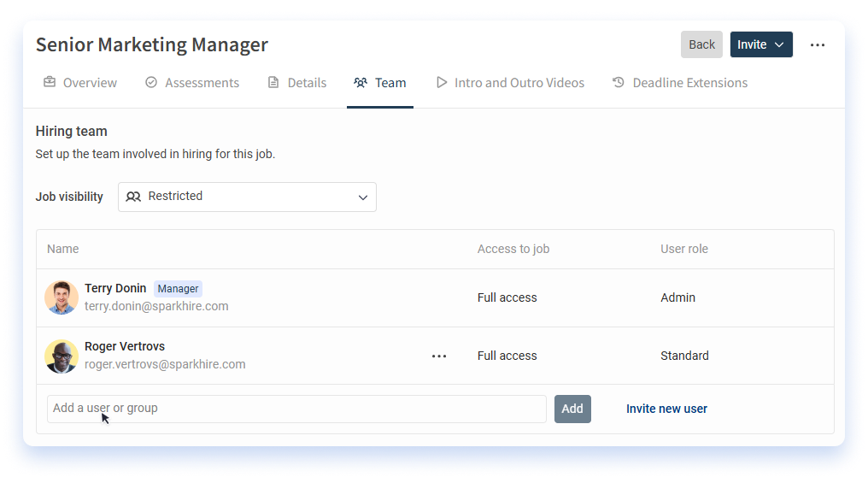This screenshot has height=477, width=868.
Task: Click the Hiring team heading
Action: pos(72,132)
